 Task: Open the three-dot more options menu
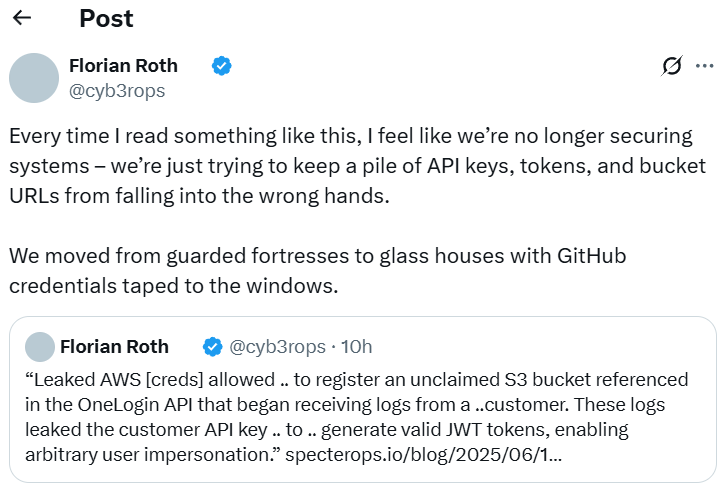(x=704, y=66)
